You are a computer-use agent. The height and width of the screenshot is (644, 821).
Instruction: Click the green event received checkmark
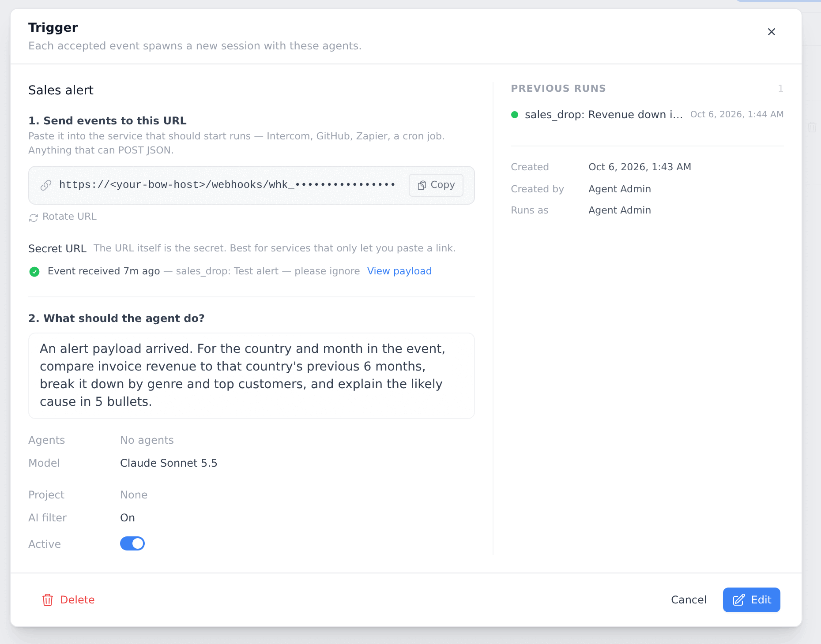[34, 272]
